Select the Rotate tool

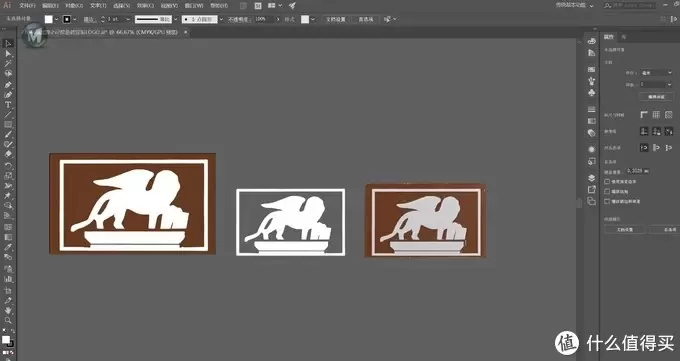8,166
